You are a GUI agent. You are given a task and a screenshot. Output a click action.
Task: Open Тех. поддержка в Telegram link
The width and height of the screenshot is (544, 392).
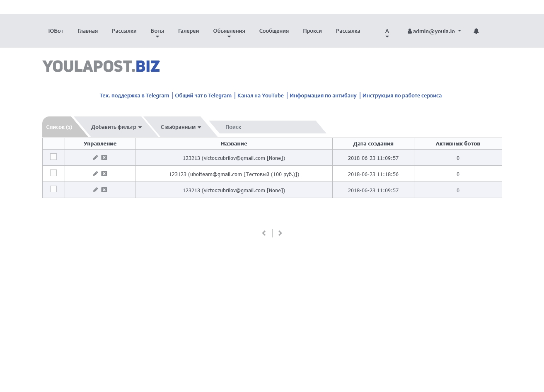point(134,95)
